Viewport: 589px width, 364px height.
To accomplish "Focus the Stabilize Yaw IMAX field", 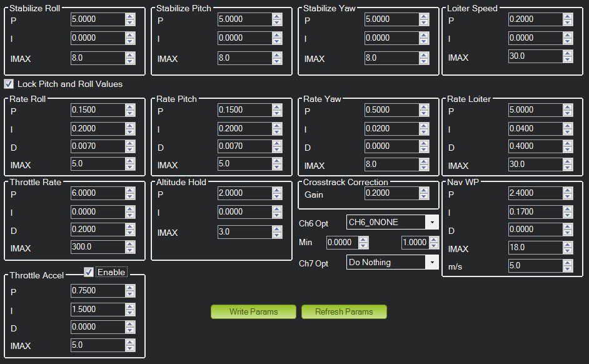I will (x=392, y=58).
